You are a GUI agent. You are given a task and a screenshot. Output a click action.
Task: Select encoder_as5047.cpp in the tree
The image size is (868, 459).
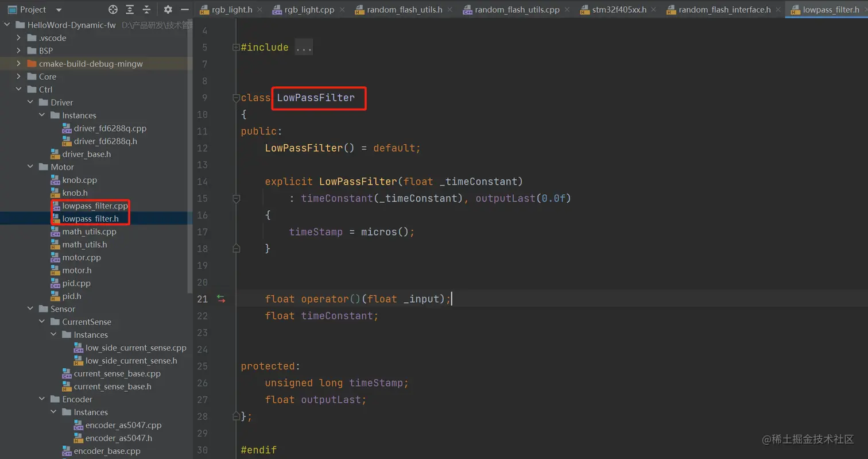(123, 426)
